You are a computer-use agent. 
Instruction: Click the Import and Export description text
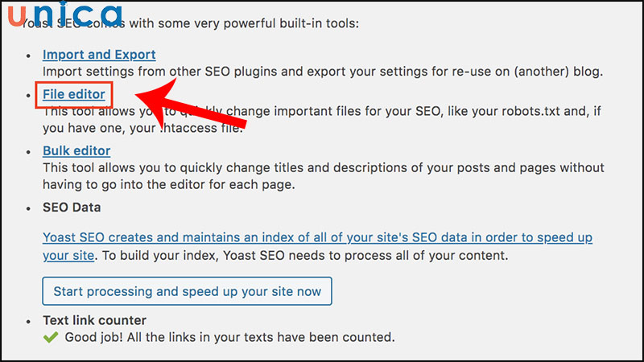[322, 72]
